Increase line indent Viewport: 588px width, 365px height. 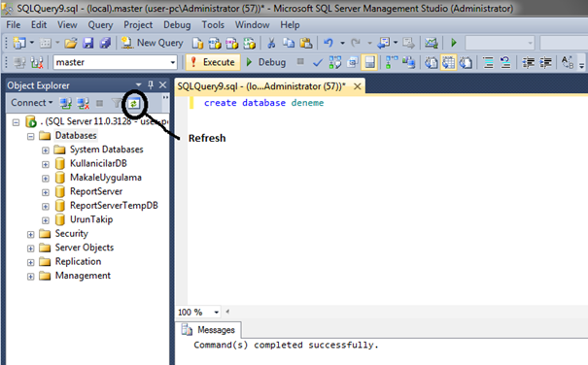tap(545, 62)
